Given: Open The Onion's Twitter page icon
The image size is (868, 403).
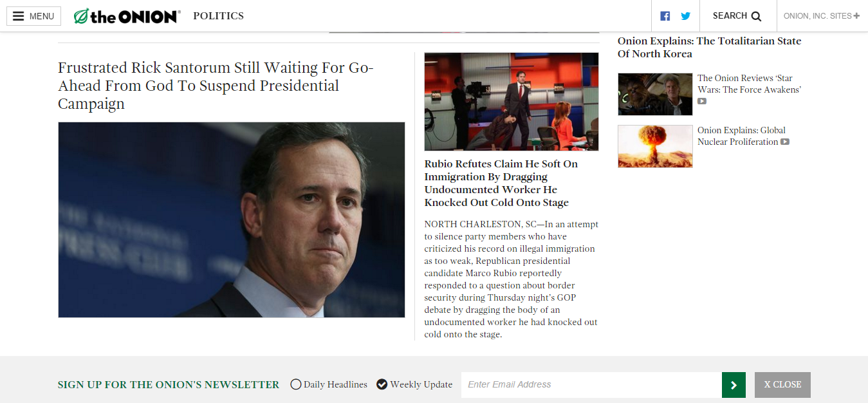Looking at the screenshot, I should 686,16.
